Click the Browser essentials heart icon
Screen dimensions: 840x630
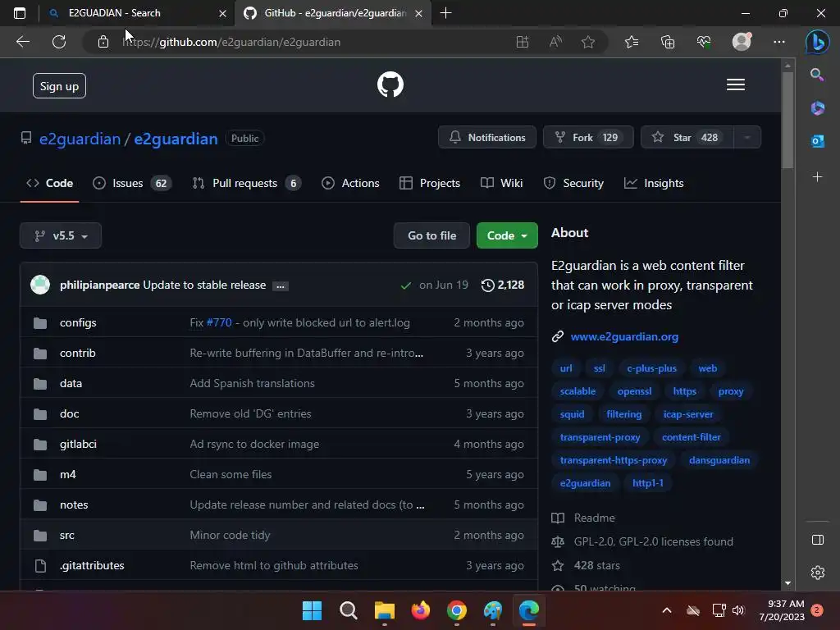click(x=703, y=42)
